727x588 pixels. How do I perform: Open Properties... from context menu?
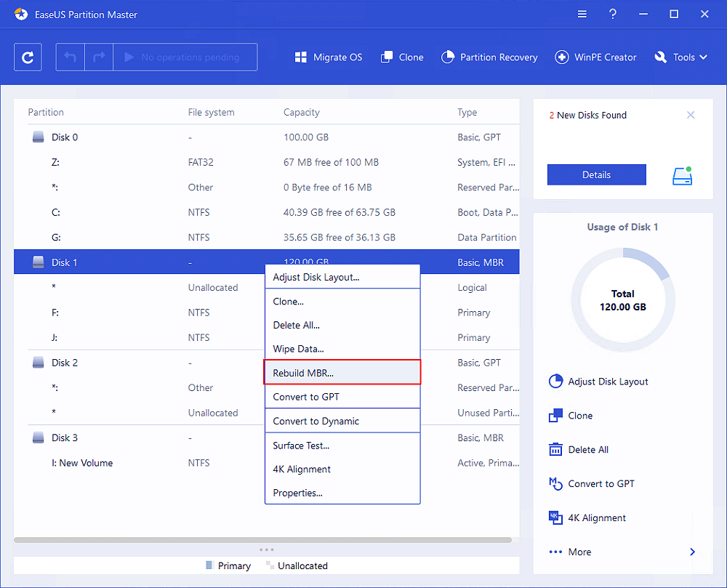point(342,493)
